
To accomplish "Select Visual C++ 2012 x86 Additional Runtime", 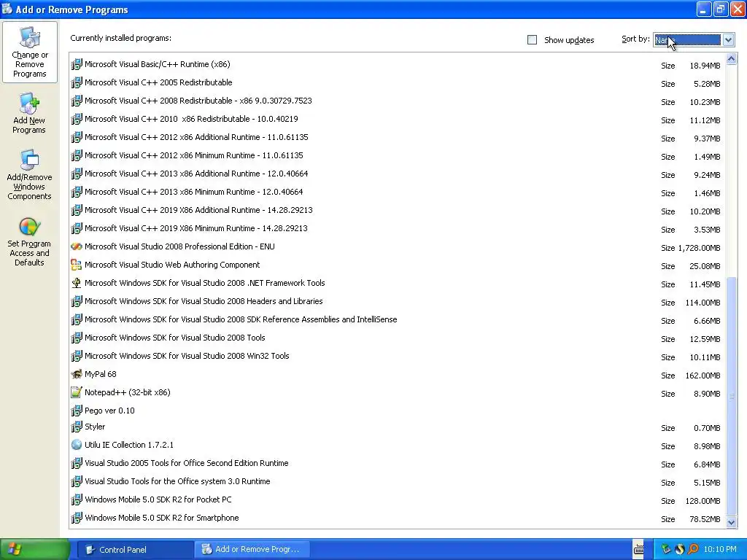I will [x=398, y=137].
